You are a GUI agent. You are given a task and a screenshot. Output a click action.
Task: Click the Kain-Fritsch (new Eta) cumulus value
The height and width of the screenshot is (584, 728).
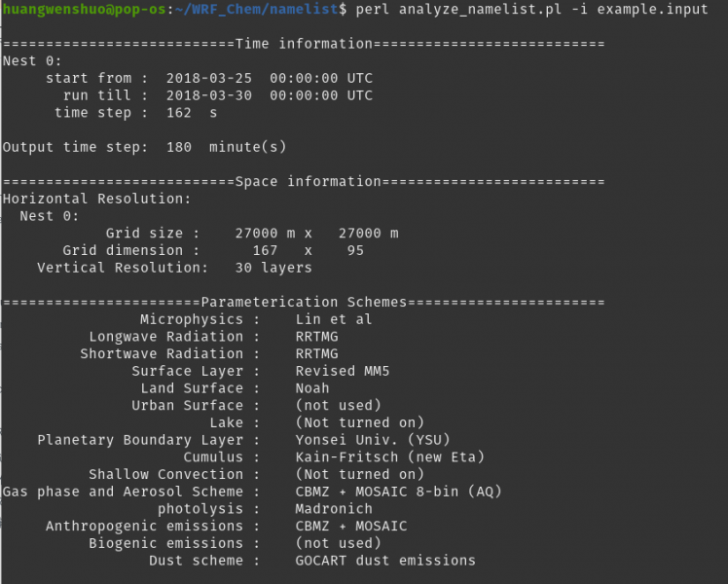389,457
